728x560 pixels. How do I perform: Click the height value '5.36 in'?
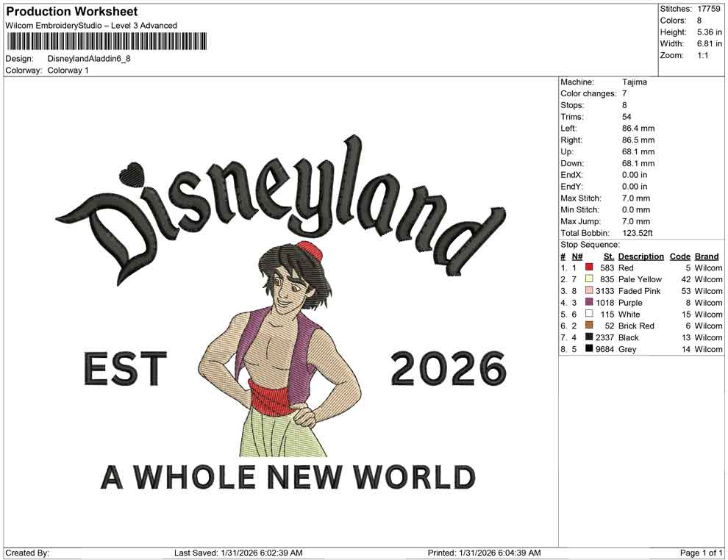[x=710, y=32]
